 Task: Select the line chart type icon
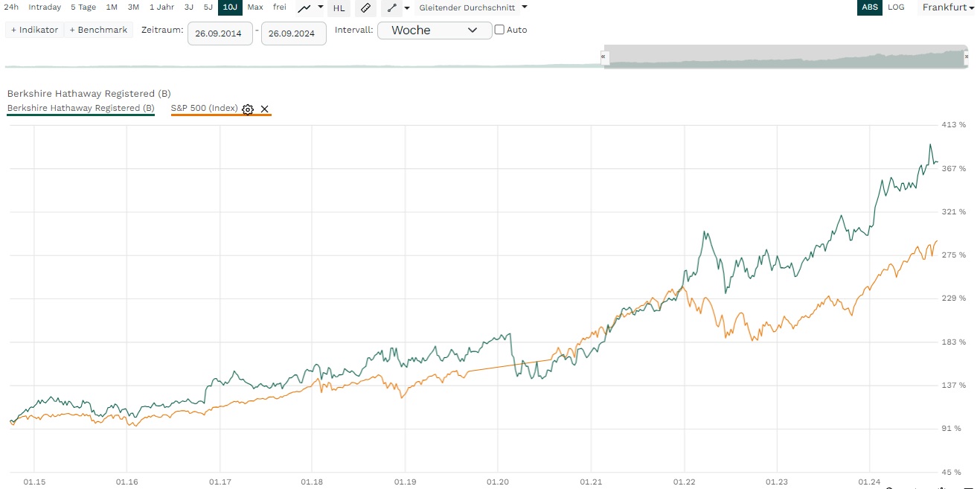tap(304, 7)
